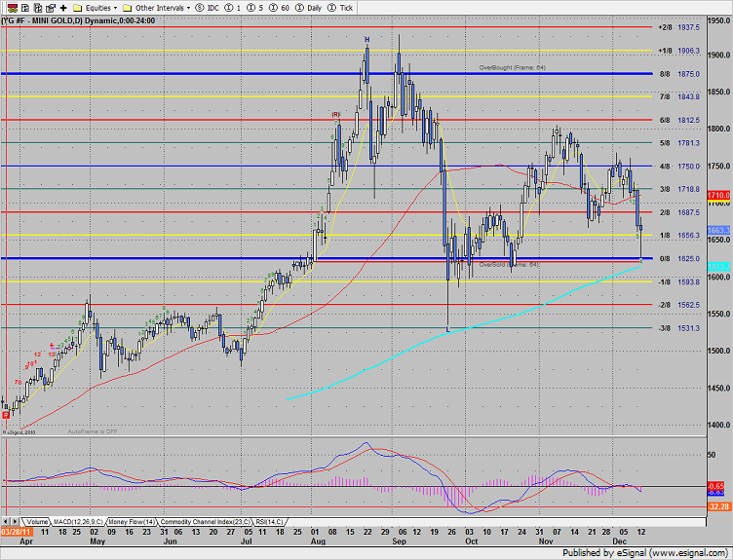Click the second toolbar window icon
This screenshot has width=733, height=560.
tap(25, 8)
